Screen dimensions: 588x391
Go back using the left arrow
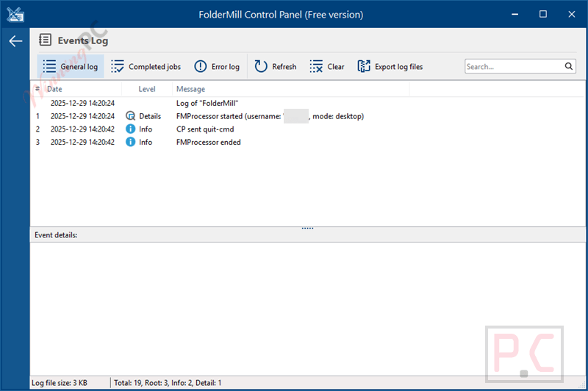[x=15, y=41]
